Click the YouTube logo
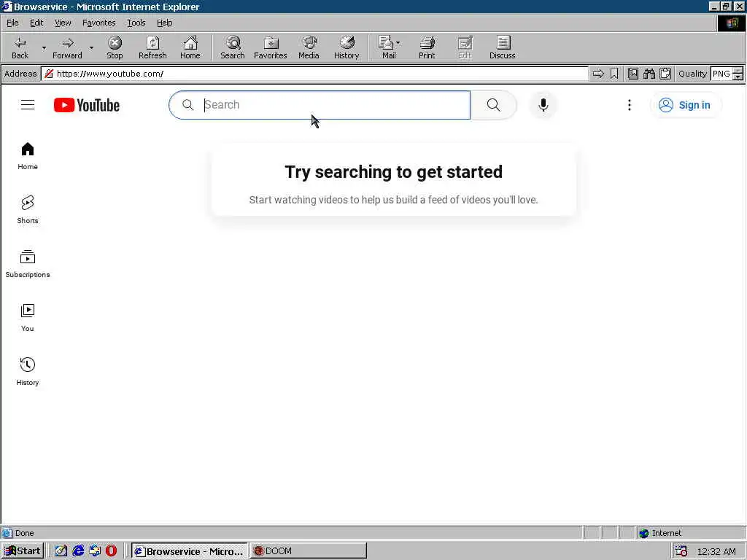This screenshot has width=747, height=560. 87,105
